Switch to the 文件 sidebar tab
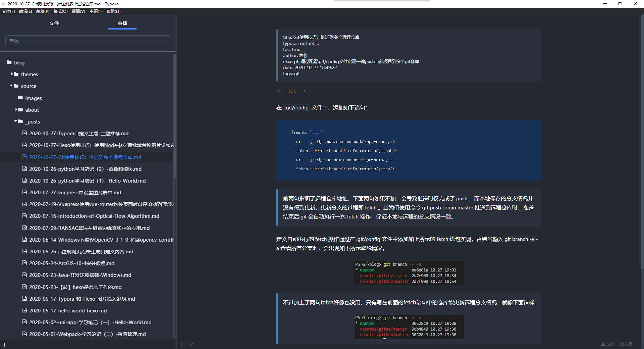 coord(54,23)
